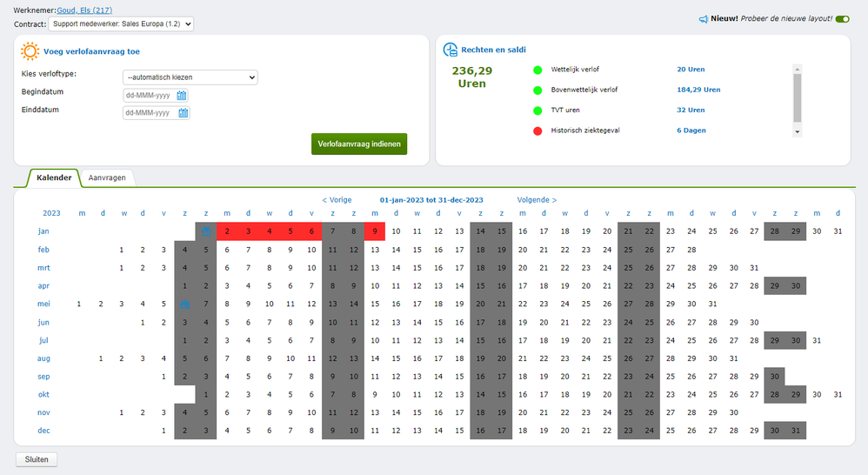The height and width of the screenshot is (475, 868).
Task: Click the Rechten en saldi clock icon
Action: point(451,50)
